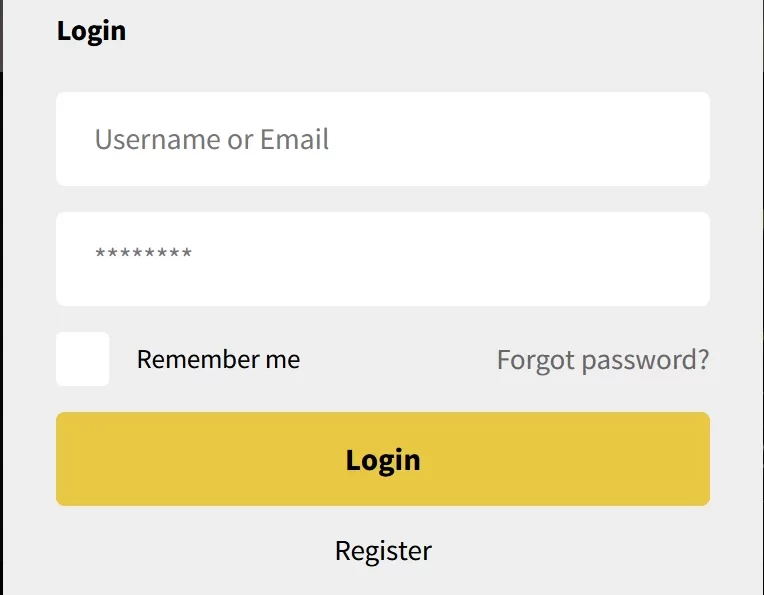The height and width of the screenshot is (595, 764).
Task: Go to the Register link
Action: (383, 550)
